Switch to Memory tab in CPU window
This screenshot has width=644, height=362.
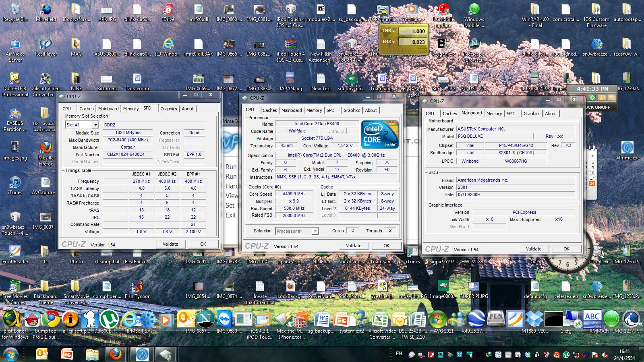coord(314,110)
